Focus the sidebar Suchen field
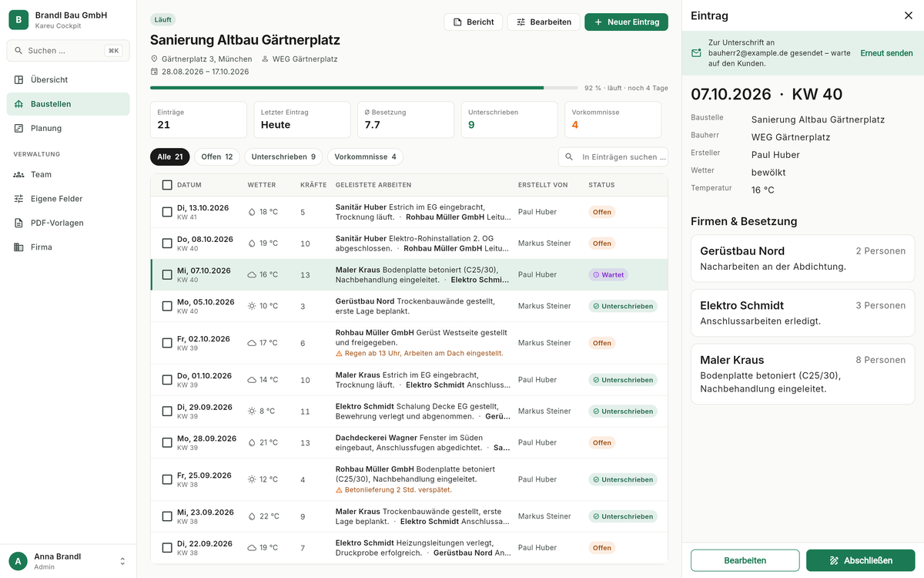This screenshot has height=578, width=924. [x=68, y=51]
